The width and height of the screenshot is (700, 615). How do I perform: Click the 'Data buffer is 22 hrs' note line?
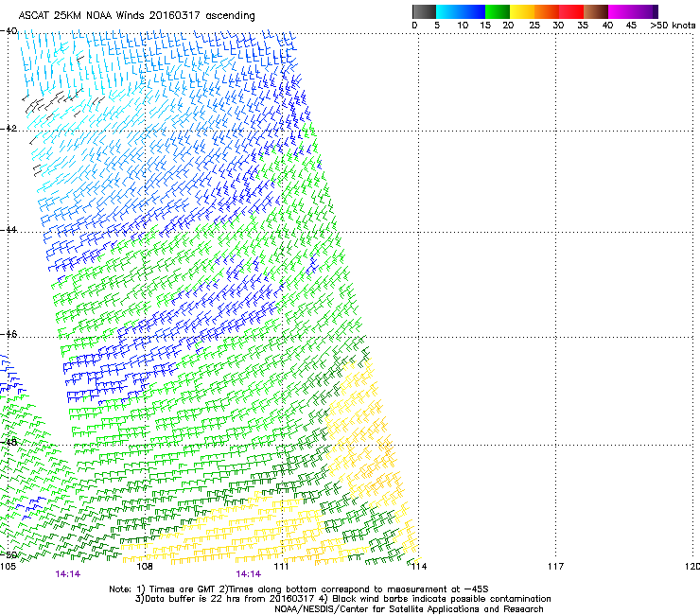342,599
